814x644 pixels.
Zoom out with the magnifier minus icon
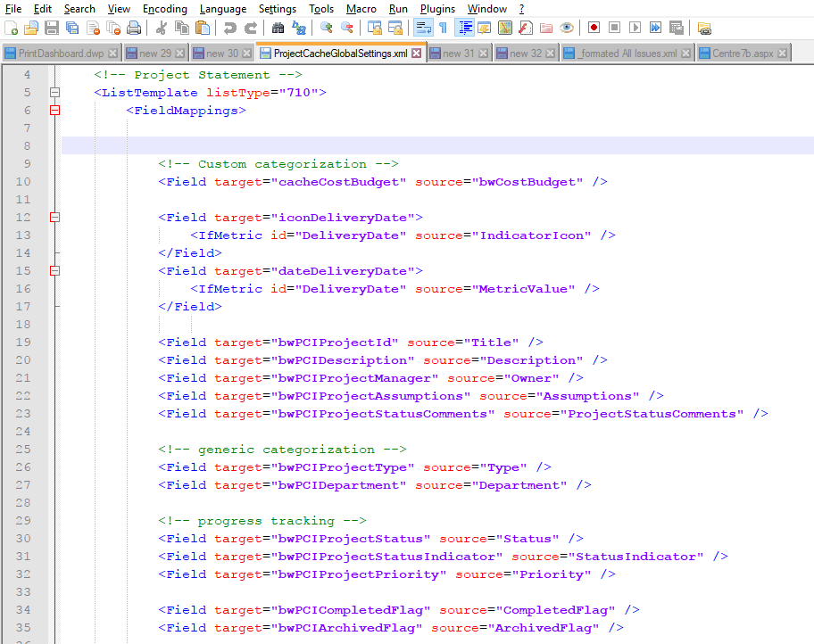click(347, 28)
